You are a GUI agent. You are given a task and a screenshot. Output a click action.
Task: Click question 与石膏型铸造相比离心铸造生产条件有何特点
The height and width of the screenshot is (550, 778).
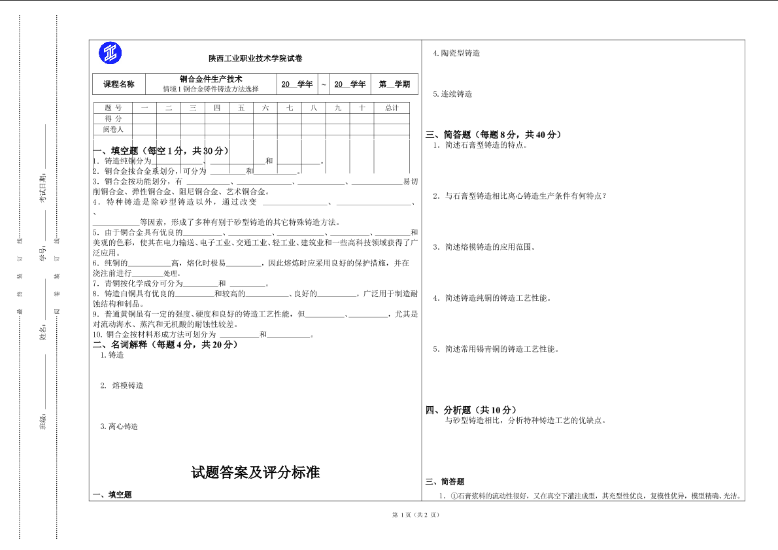pos(519,196)
